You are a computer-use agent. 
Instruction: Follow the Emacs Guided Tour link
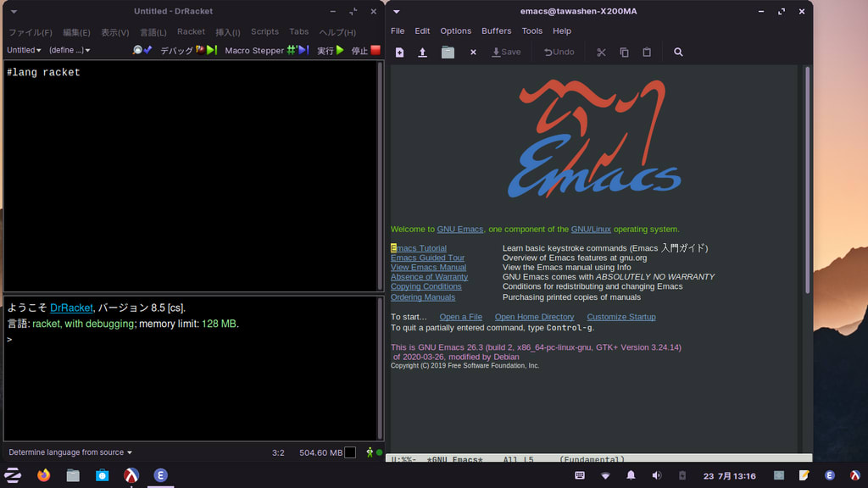427,258
